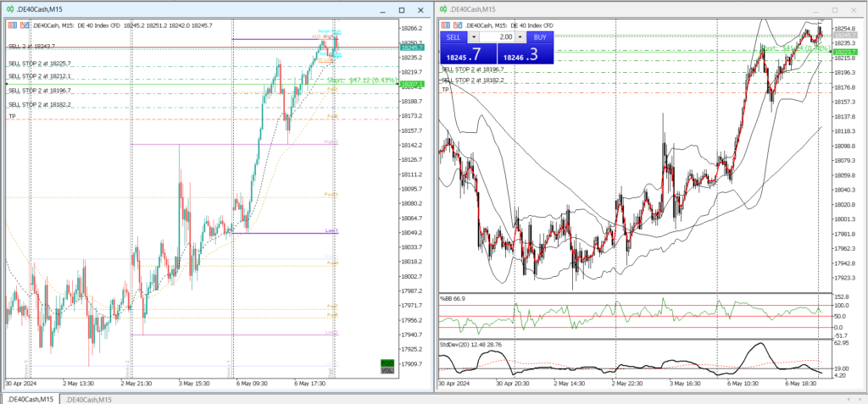Click the 18246.3 buy price tile
This screenshot has height=404, width=868.
click(526, 54)
